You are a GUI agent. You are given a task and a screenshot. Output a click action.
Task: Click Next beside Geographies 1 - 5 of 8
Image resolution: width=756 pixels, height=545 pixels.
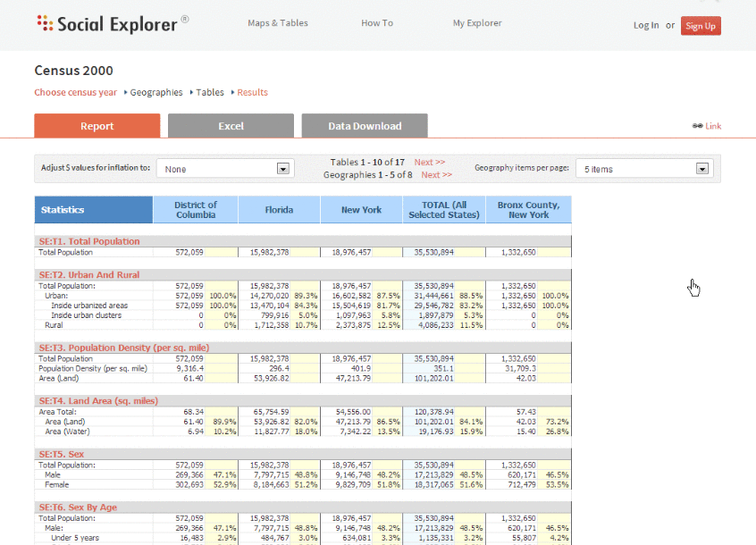(437, 174)
